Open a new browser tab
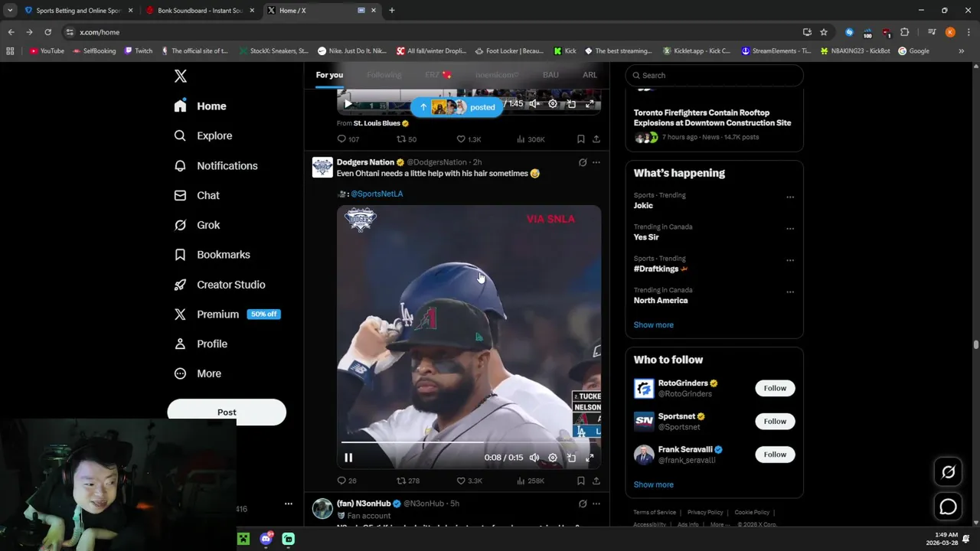Image resolution: width=980 pixels, height=551 pixels. [x=392, y=11]
